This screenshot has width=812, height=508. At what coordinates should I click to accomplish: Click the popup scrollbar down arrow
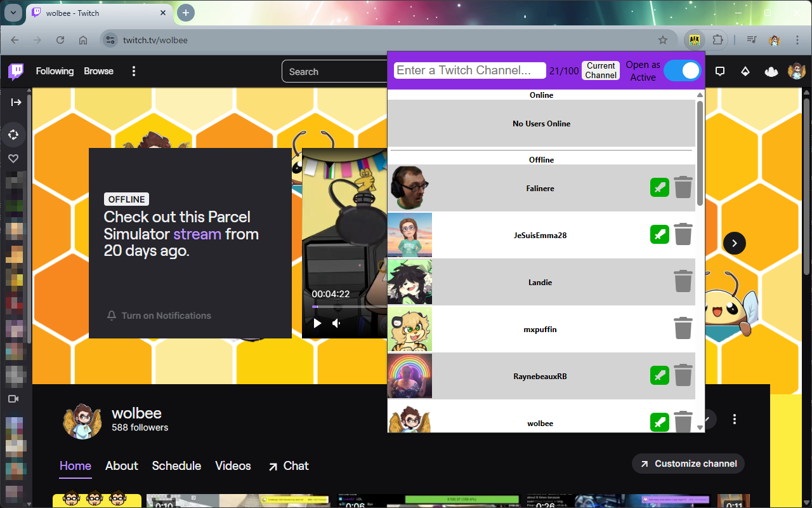click(700, 427)
